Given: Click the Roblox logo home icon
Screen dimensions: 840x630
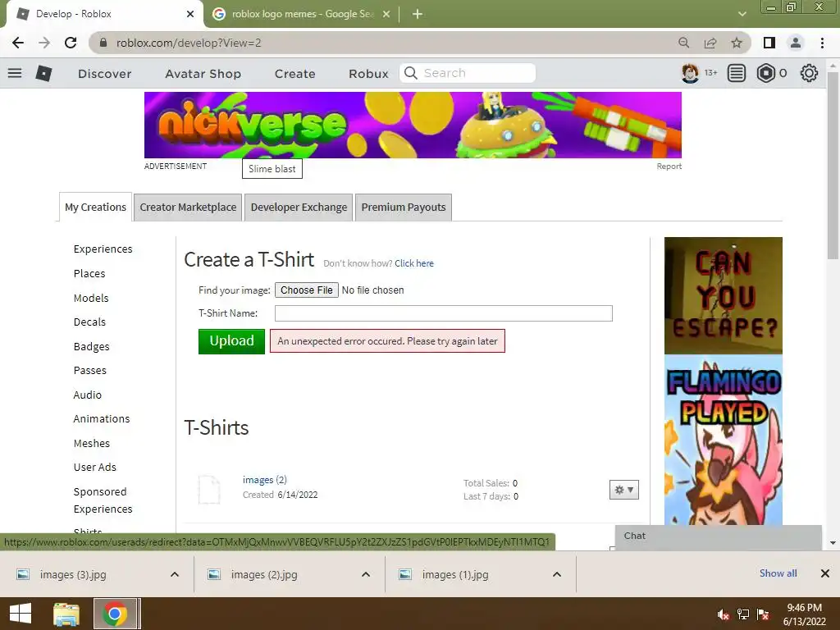Looking at the screenshot, I should coord(43,73).
